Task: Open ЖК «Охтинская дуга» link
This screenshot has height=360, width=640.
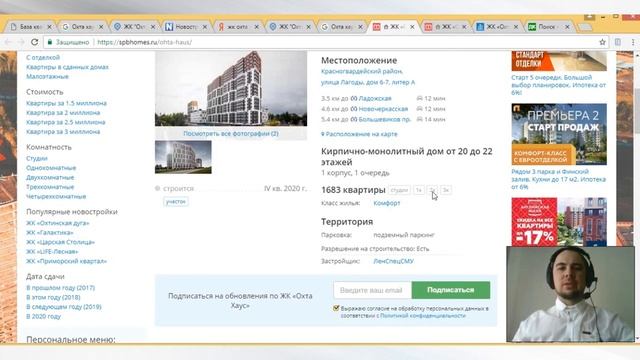Action: pos(58,223)
